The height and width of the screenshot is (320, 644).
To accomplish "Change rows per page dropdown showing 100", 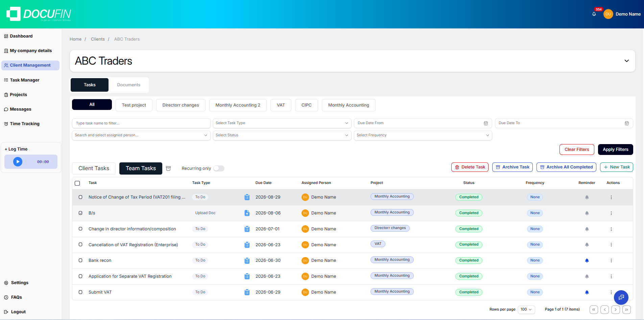I will click(x=526, y=310).
